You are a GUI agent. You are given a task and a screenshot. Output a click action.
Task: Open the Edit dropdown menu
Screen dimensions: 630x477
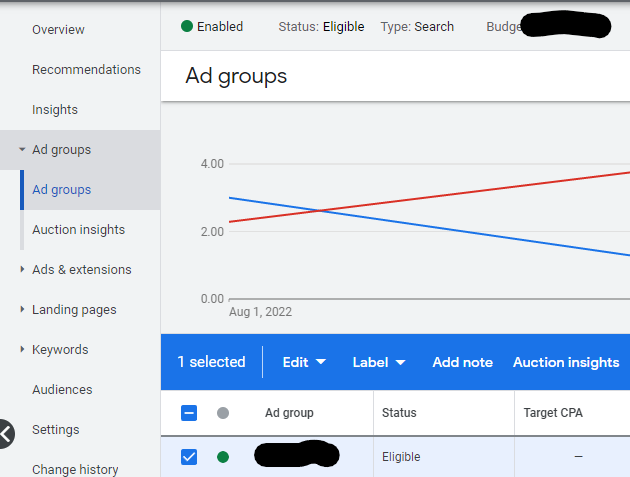click(304, 362)
